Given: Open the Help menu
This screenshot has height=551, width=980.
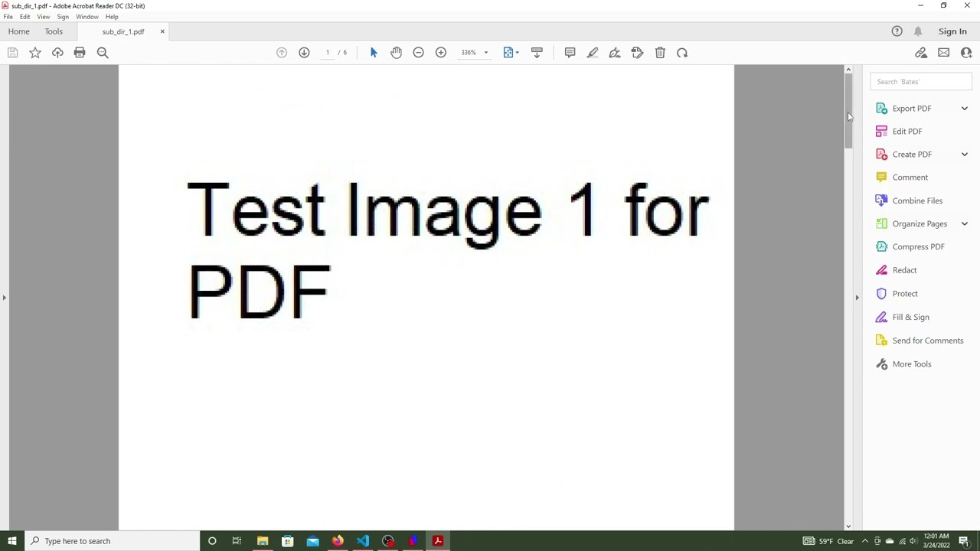Looking at the screenshot, I should tap(112, 17).
